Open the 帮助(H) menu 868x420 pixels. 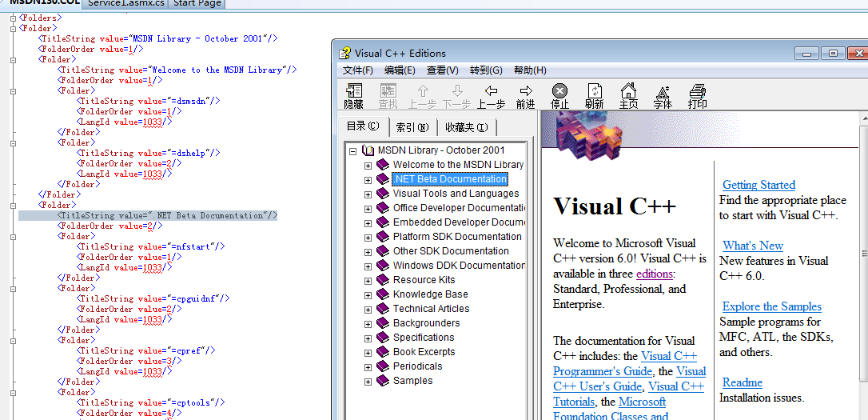pyautogui.click(x=530, y=70)
